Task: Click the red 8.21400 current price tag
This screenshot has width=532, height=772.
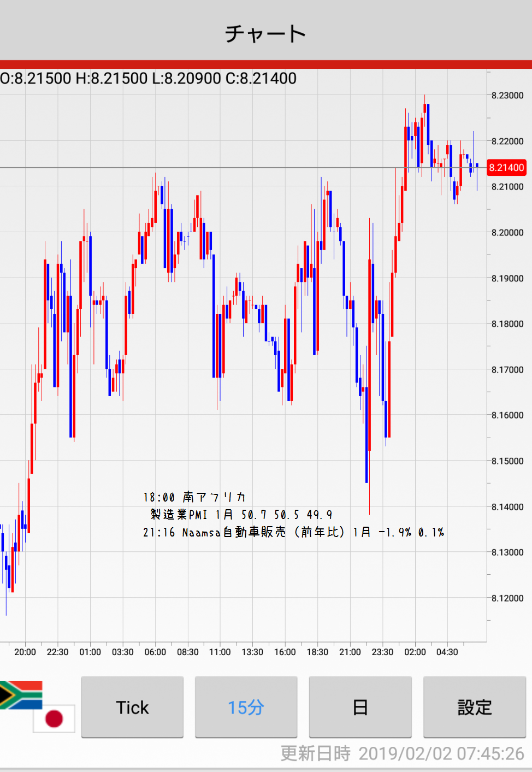Action: pyautogui.click(x=506, y=168)
